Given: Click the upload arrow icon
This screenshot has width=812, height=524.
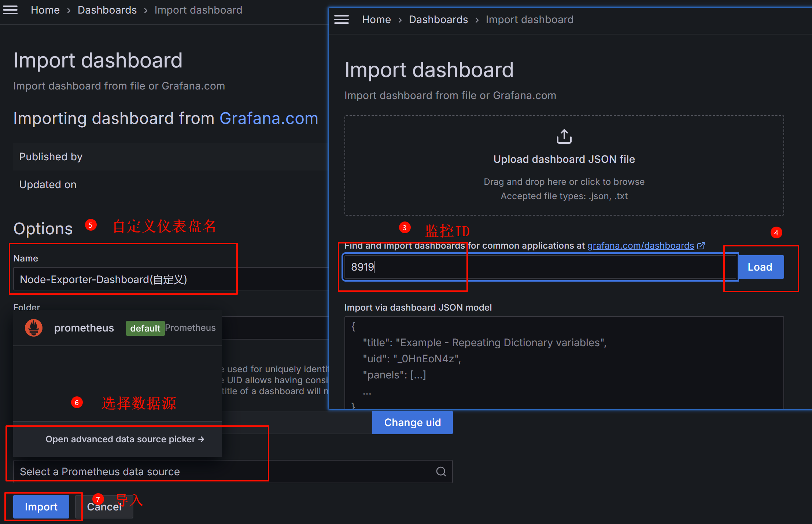Looking at the screenshot, I should tap(564, 136).
